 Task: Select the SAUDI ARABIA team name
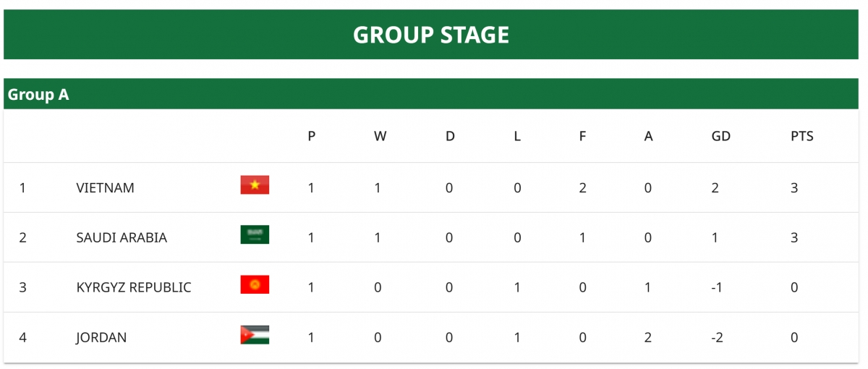coord(122,238)
